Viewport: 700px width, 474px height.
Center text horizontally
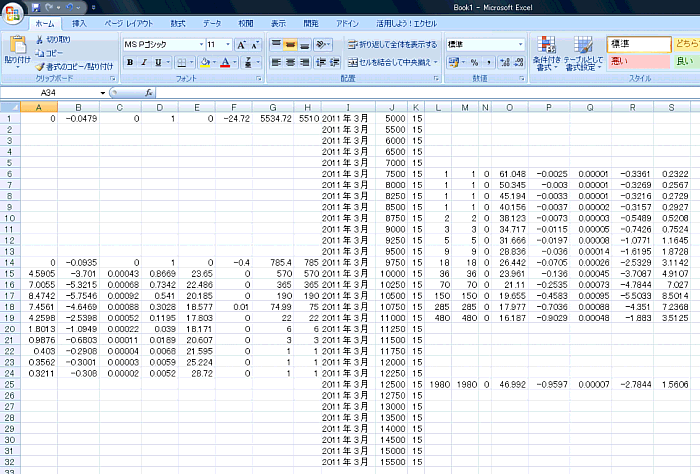[291, 62]
